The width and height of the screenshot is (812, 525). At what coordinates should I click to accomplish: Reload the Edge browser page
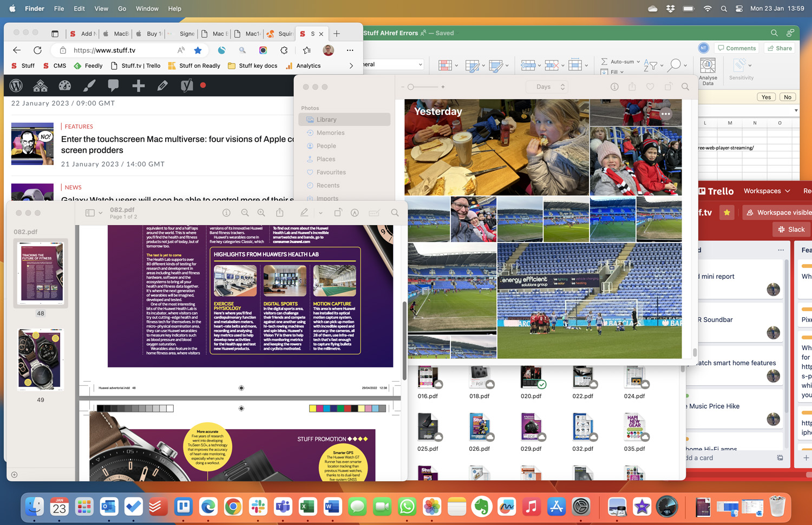click(37, 50)
